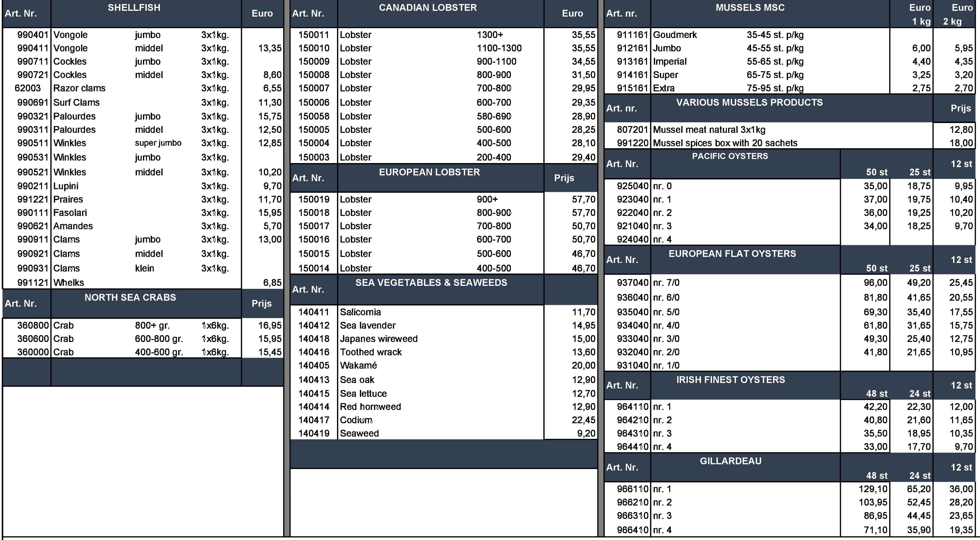980x540 pixels.
Task: Select Sea oak product name
Action: tap(357, 380)
